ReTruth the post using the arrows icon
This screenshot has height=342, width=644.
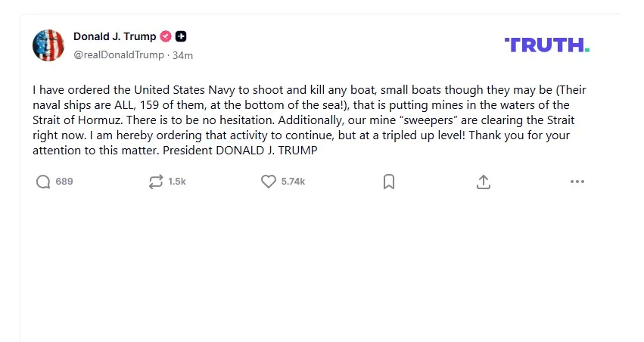pos(156,182)
